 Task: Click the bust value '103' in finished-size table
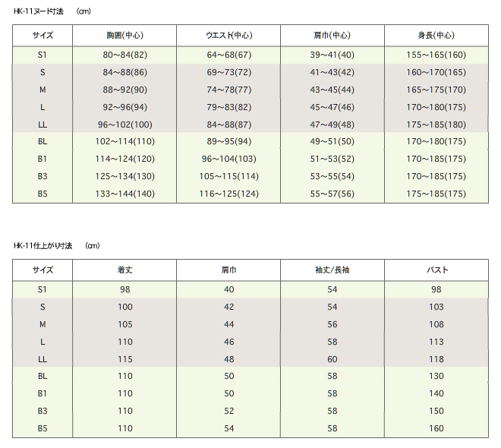(436, 307)
